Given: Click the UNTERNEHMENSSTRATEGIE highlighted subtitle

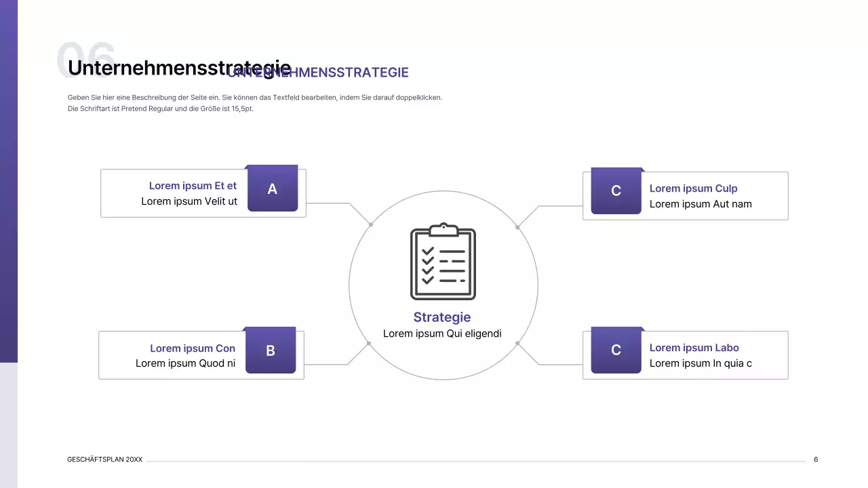Looking at the screenshot, I should pyautogui.click(x=317, y=73).
